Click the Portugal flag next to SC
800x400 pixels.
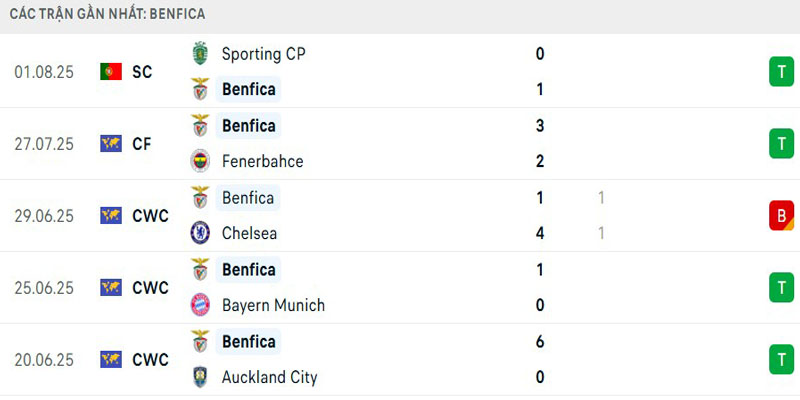[111, 72]
